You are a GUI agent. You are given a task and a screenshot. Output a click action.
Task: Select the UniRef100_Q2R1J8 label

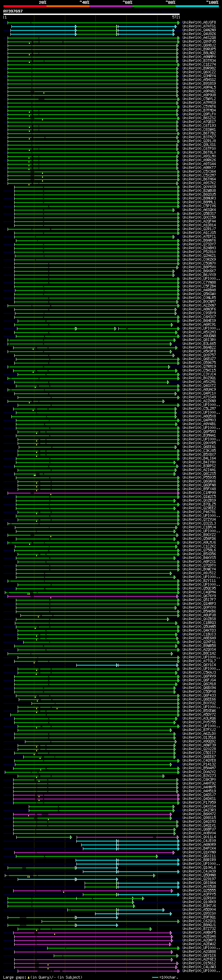tap(199, 141)
